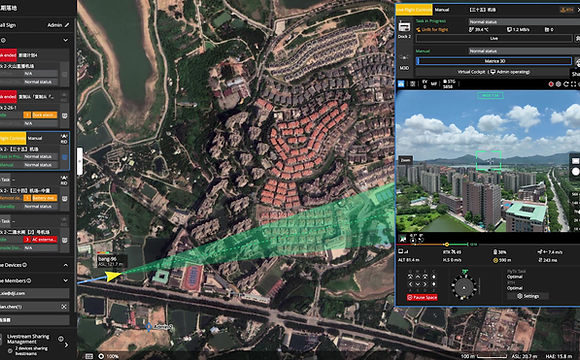Click the HAE 15.8 m readout in the status bar
Viewport: 580px width, 360px height.
tap(559, 356)
